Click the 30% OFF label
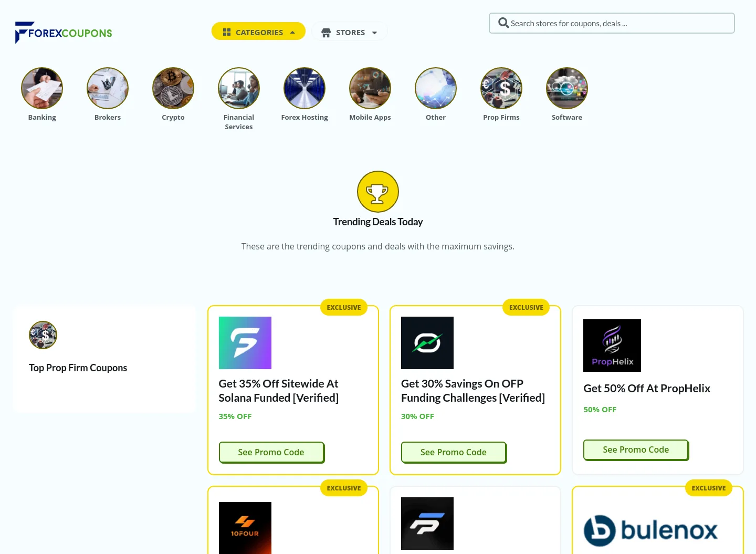Viewport: 756px width, 554px height. pyautogui.click(x=417, y=416)
